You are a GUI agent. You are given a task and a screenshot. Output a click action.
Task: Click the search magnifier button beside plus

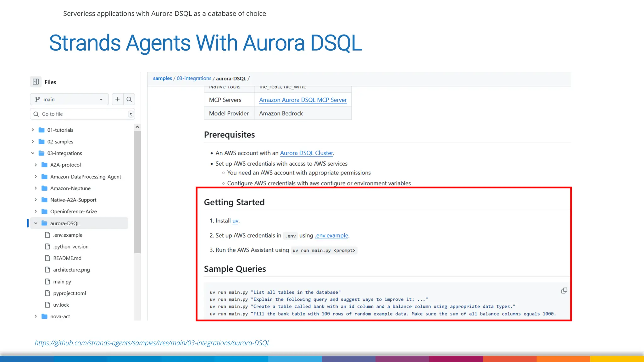click(x=129, y=99)
